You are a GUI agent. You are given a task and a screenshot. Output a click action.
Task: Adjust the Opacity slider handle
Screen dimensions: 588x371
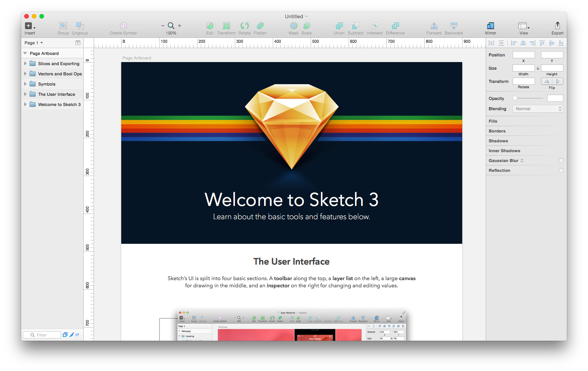[515, 98]
